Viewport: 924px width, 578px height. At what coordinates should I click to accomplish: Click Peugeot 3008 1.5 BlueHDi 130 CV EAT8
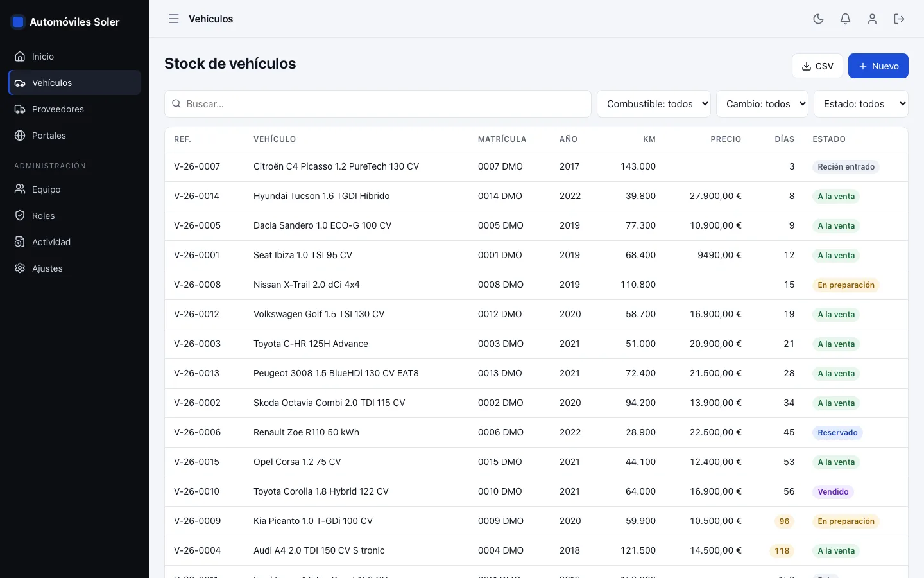pyautogui.click(x=336, y=373)
